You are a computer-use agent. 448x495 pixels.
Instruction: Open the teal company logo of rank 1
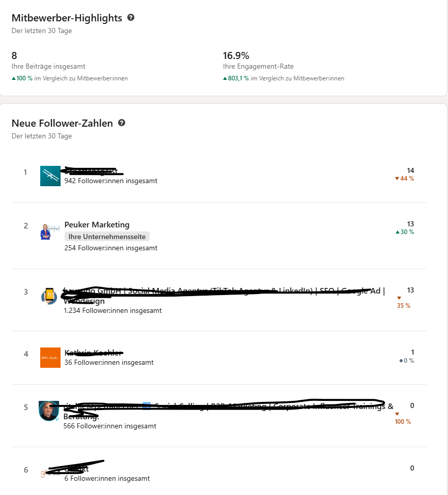tap(50, 176)
